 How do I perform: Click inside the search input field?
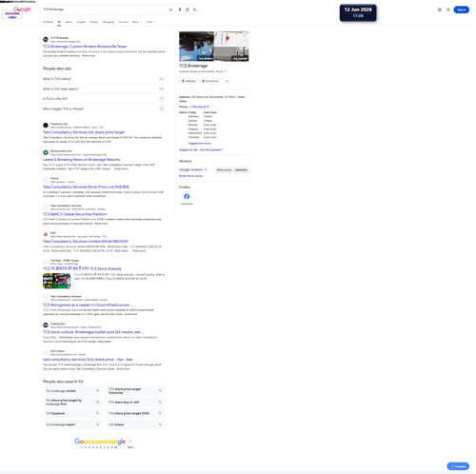click(105, 10)
